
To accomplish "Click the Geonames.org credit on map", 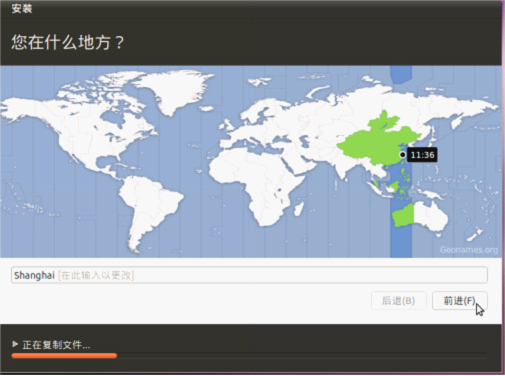I will [469, 250].
